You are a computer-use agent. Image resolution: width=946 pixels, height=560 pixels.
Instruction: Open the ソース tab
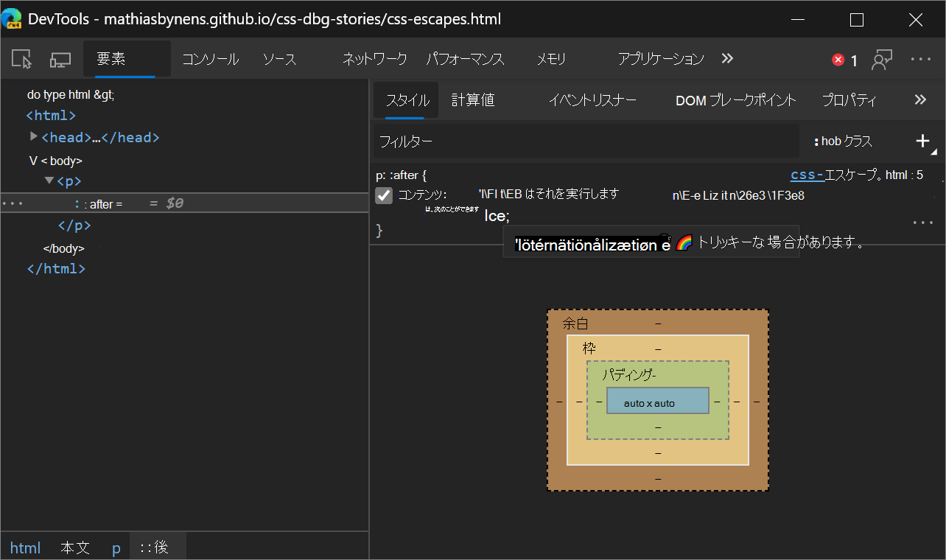(x=279, y=60)
